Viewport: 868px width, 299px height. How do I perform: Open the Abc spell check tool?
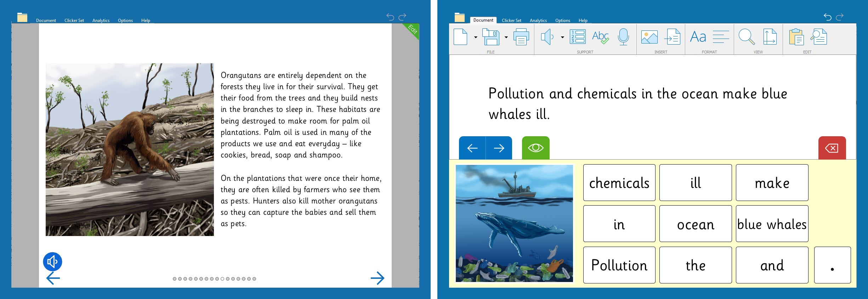(600, 37)
